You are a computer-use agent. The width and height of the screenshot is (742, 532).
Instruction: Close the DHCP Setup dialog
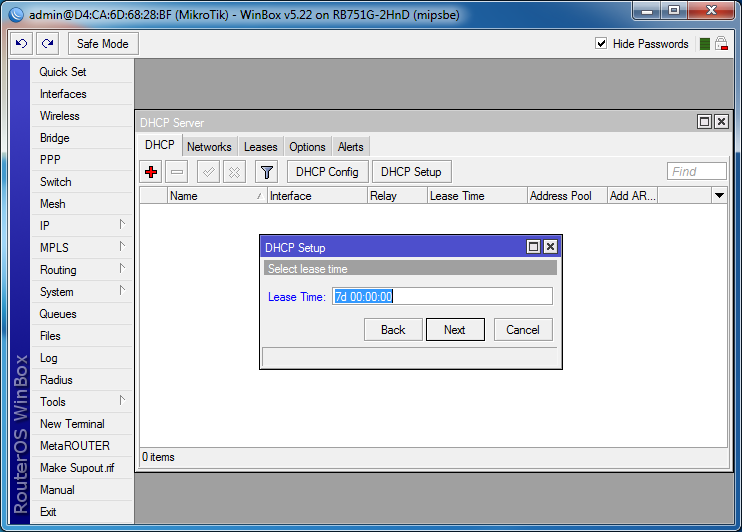click(x=550, y=247)
